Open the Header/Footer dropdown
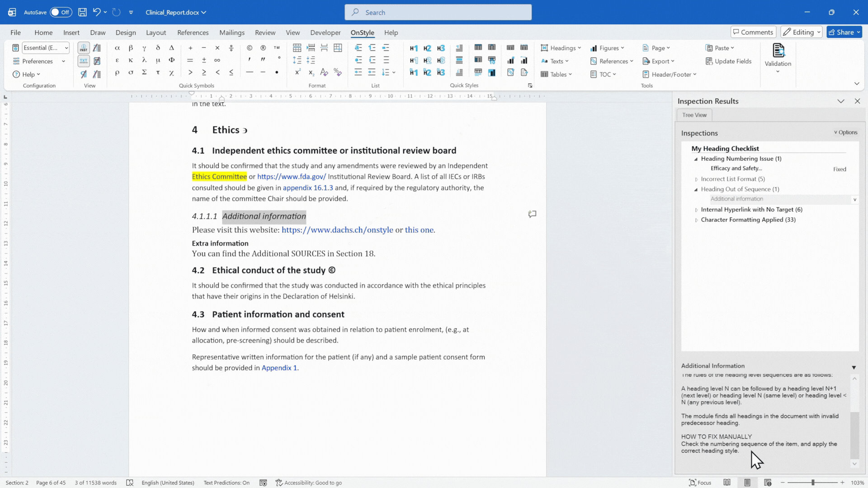The width and height of the screenshot is (868, 488). (670, 74)
